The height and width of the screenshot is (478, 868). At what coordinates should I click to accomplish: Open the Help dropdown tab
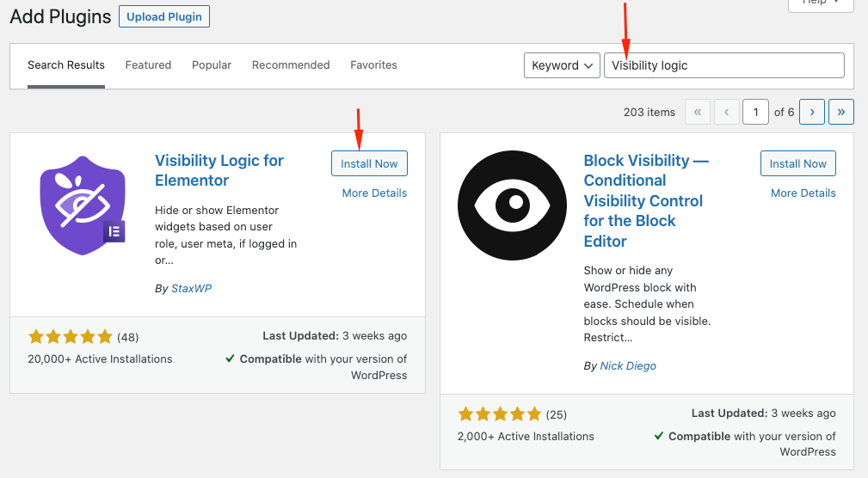pyautogui.click(x=821, y=4)
